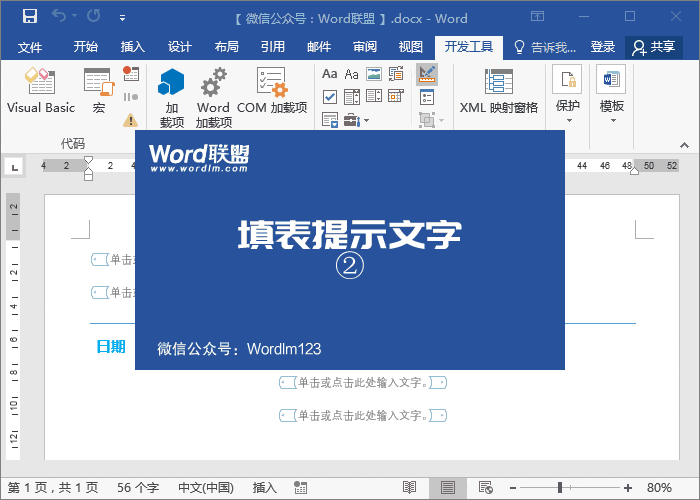Zoom out with the minus button

tap(513, 488)
